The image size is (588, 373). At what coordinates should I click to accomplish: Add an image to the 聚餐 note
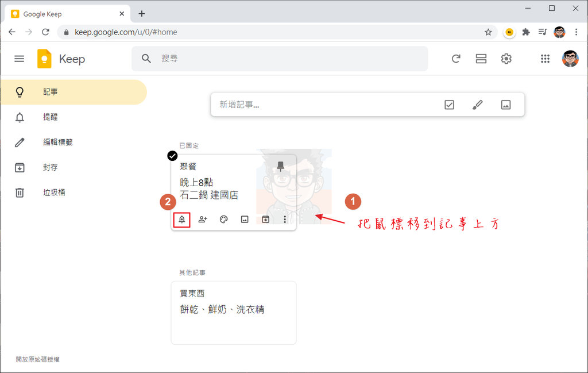(x=245, y=220)
